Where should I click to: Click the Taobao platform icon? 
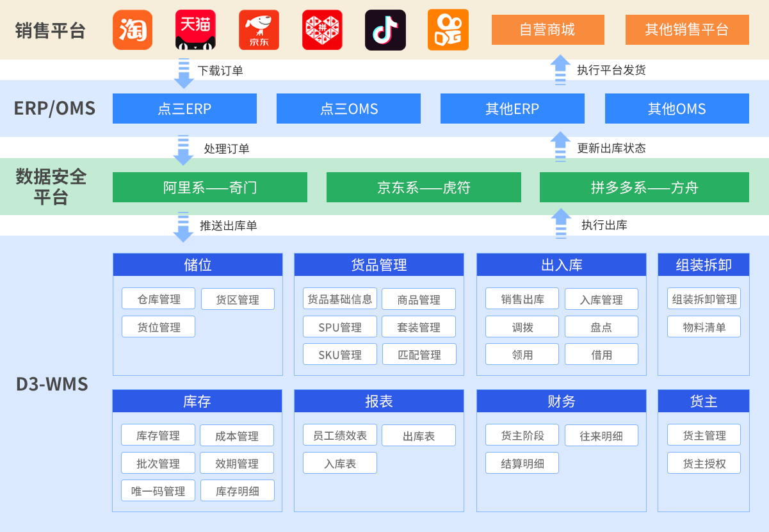point(133,30)
